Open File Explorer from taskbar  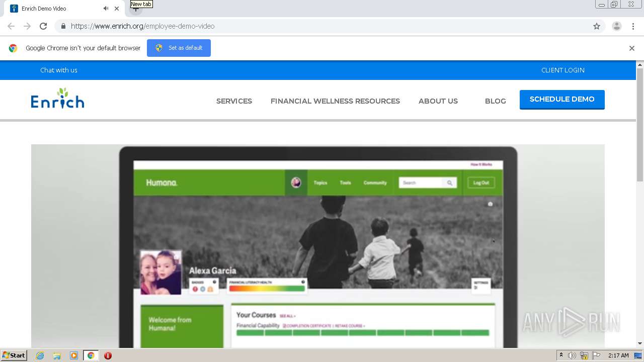(57, 355)
